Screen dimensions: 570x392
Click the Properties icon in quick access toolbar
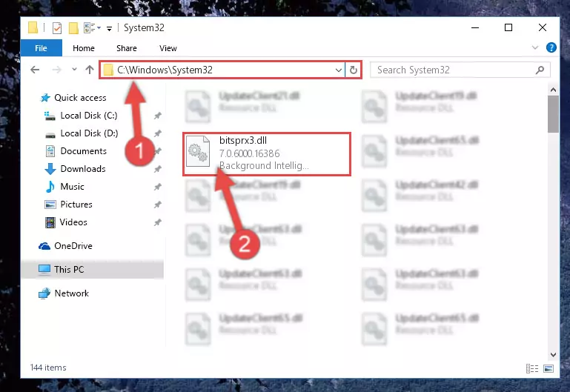[x=57, y=28]
